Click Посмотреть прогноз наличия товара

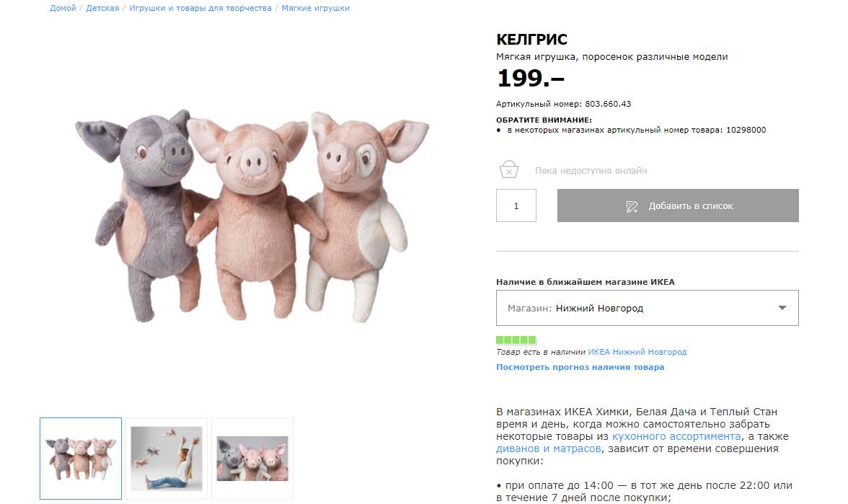[x=580, y=367]
